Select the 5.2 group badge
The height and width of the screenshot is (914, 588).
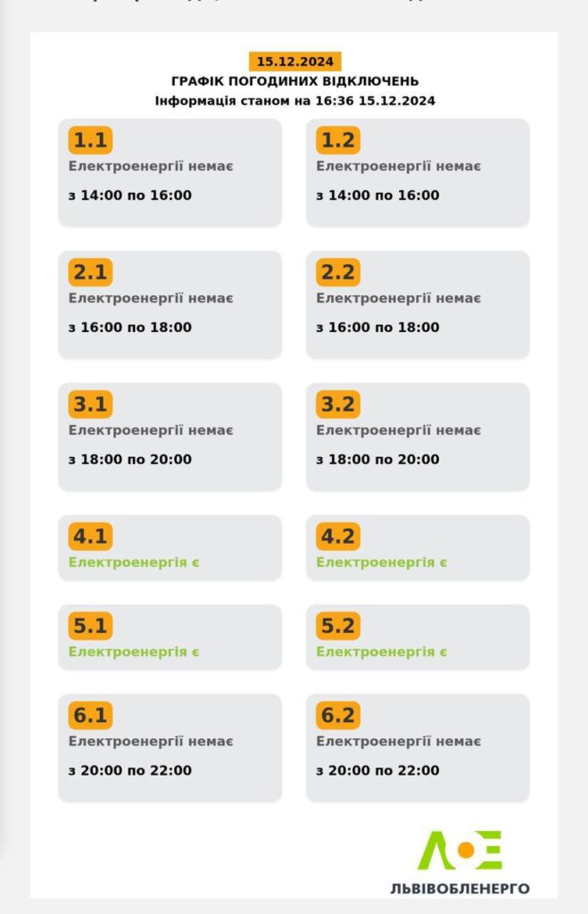coord(338,626)
